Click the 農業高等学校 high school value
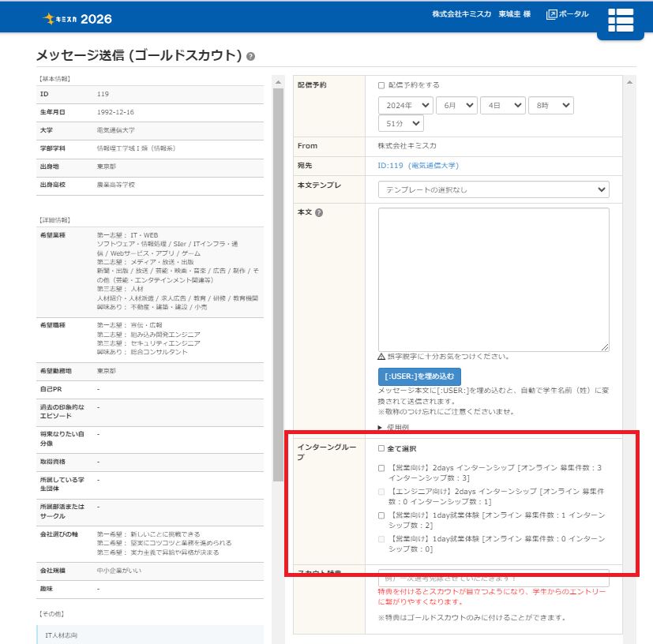Viewport: 653px width, 644px height. point(116,185)
